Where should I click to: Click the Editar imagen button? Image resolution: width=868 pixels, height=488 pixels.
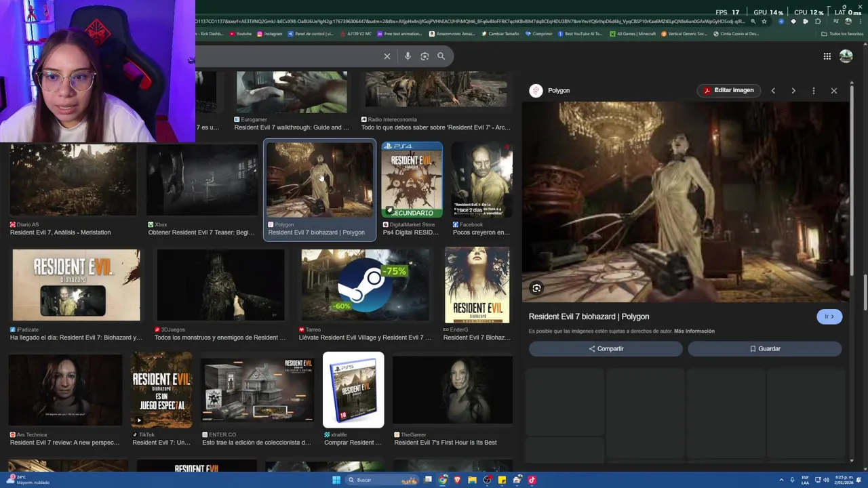[x=729, y=90]
